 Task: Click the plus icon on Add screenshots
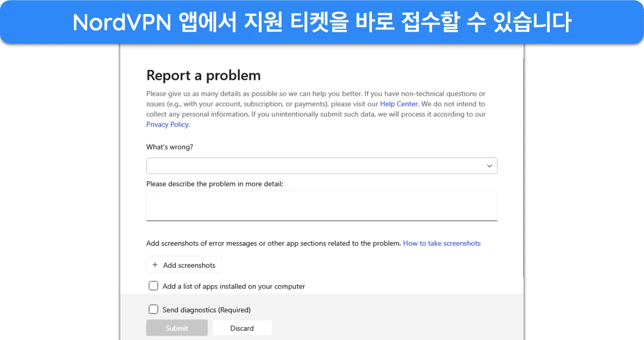coord(155,265)
